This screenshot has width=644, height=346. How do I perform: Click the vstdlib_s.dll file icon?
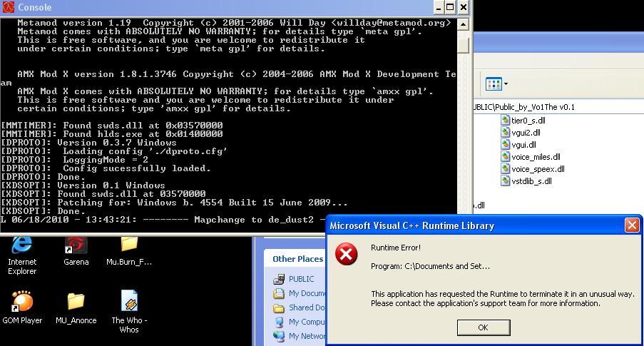505,180
